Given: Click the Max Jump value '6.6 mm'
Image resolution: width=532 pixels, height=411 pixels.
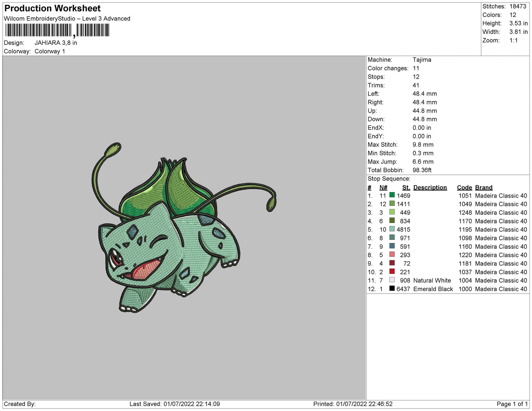Looking at the screenshot, I should pyautogui.click(x=423, y=162).
